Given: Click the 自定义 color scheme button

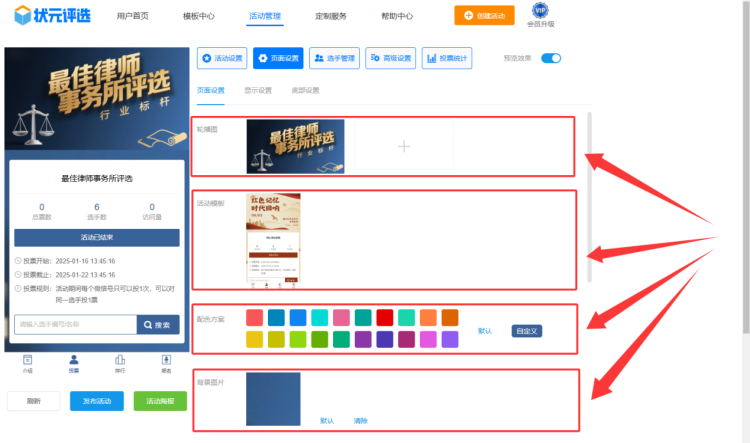Looking at the screenshot, I should click(527, 331).
